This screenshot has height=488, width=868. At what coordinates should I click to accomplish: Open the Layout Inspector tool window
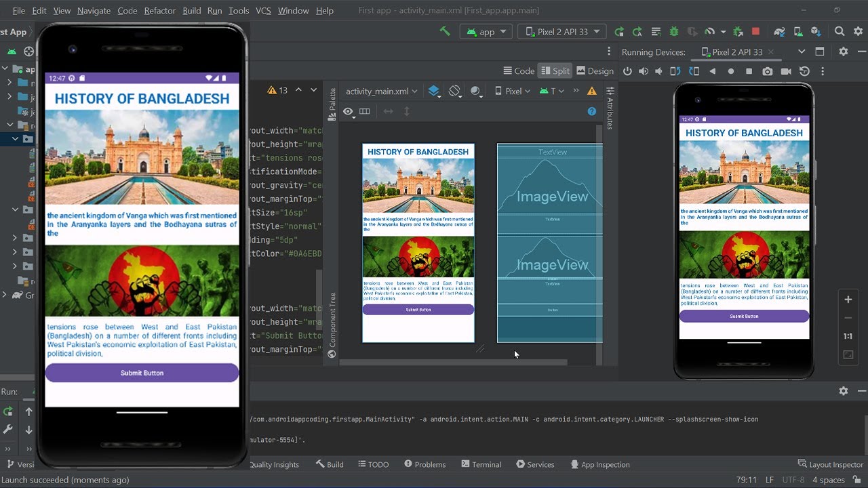830,464
